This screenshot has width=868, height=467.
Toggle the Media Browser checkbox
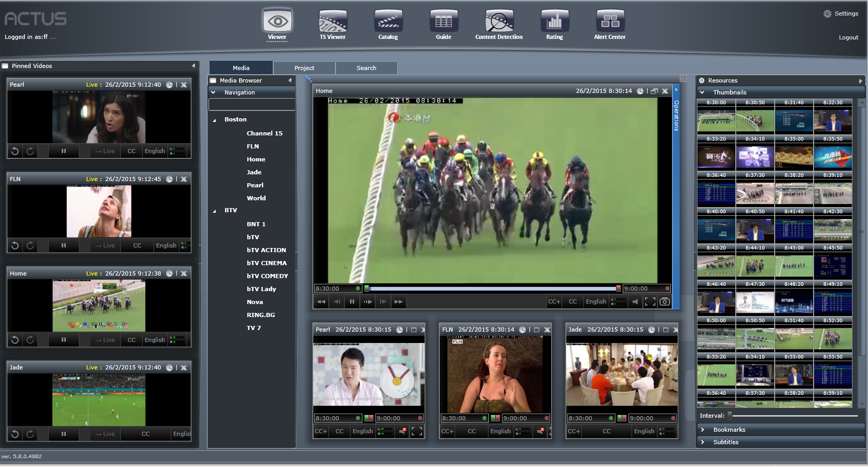[213, 80]
